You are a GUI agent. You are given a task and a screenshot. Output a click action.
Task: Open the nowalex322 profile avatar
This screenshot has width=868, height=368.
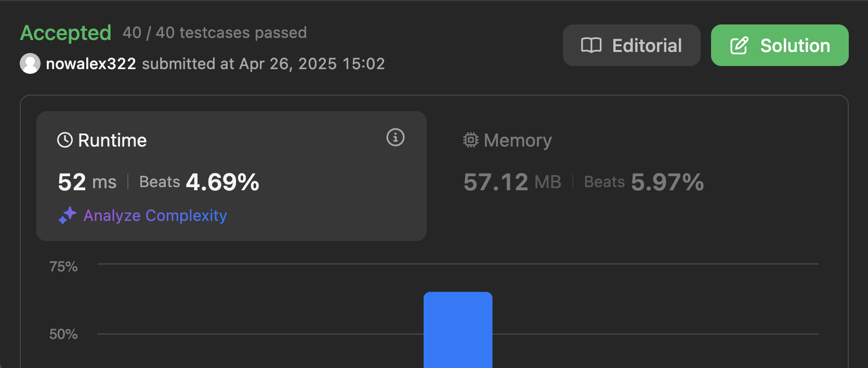(30, 63)
